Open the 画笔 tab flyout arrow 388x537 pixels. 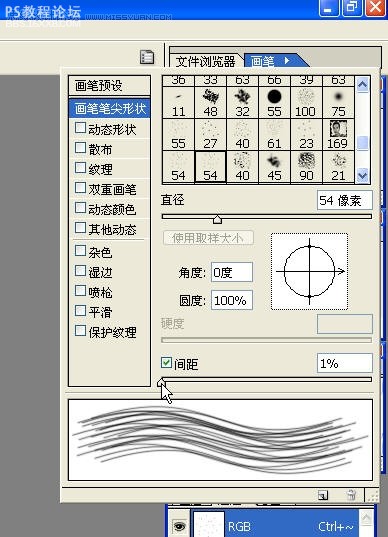click(287, 61)
